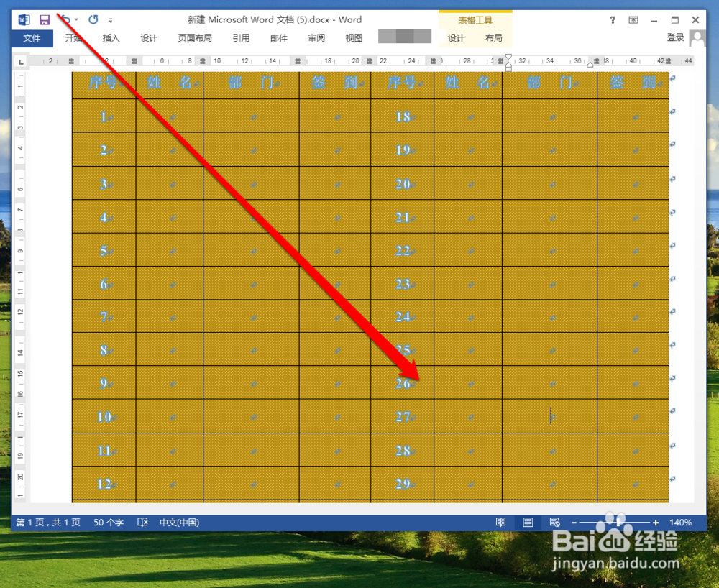Screen dimensions: 719x588
Task: Click the second '序号' header cell
Action: pos(403,86)
